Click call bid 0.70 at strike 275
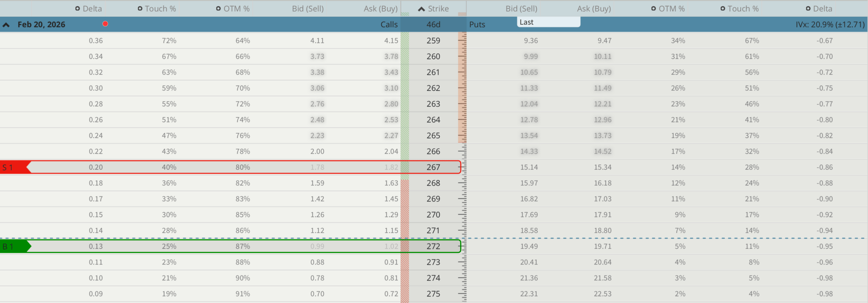 coord(317,294)
